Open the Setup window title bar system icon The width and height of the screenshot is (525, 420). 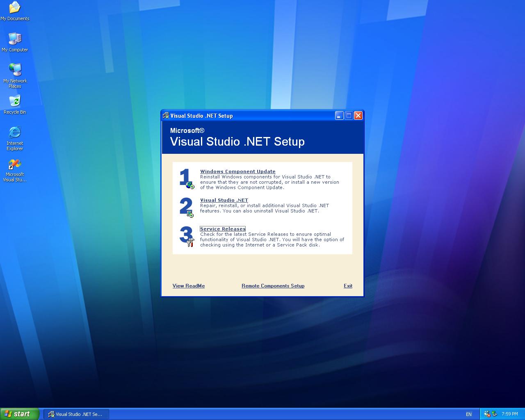(x=166, y=116)
